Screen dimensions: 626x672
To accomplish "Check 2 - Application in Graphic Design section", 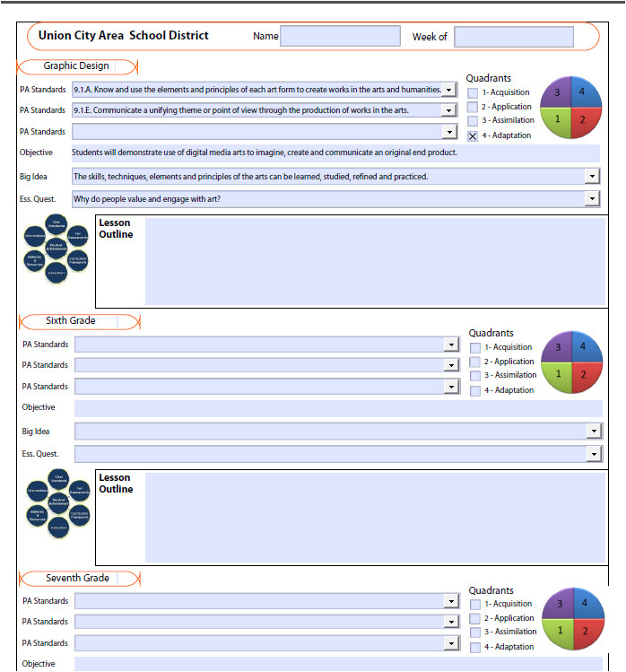I will pyautogui.click(x=473, y=107).
